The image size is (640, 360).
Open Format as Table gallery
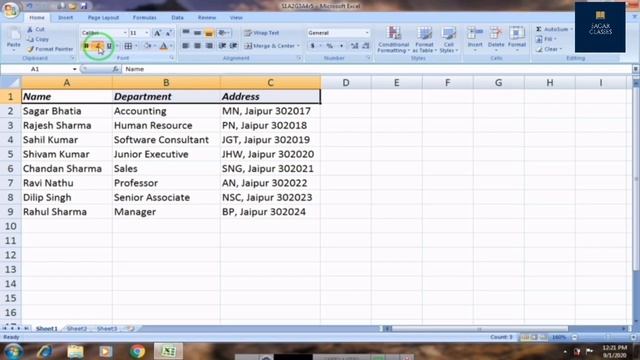[424, 39]
